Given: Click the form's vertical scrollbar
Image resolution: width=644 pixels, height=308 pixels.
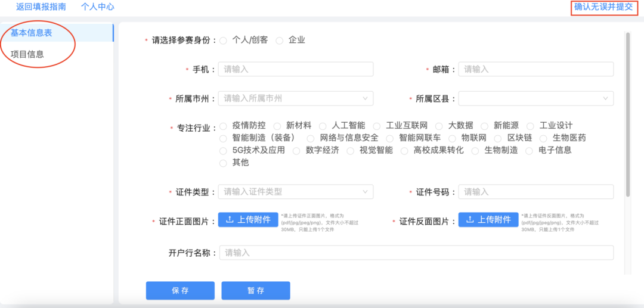Looking at the screenshot, I should 627,113.
